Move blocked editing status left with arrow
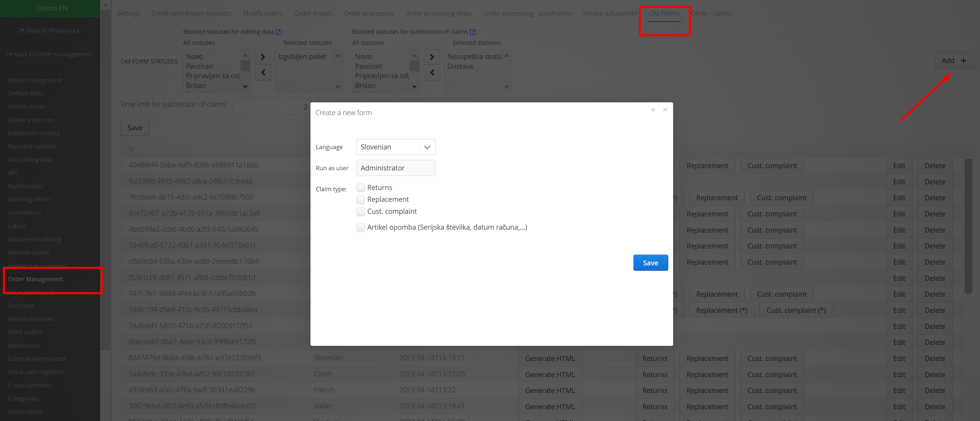 pyautogui.click(x=263, y=72)
